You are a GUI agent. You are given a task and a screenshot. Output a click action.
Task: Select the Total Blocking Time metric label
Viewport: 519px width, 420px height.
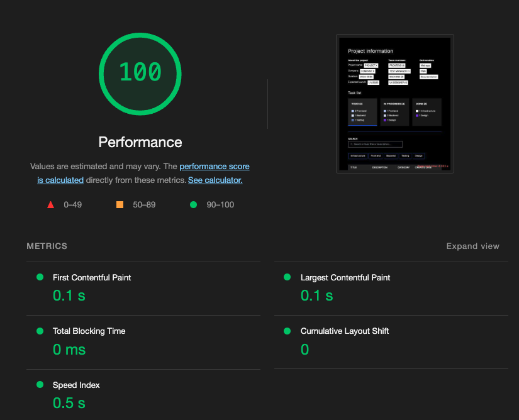89,331
